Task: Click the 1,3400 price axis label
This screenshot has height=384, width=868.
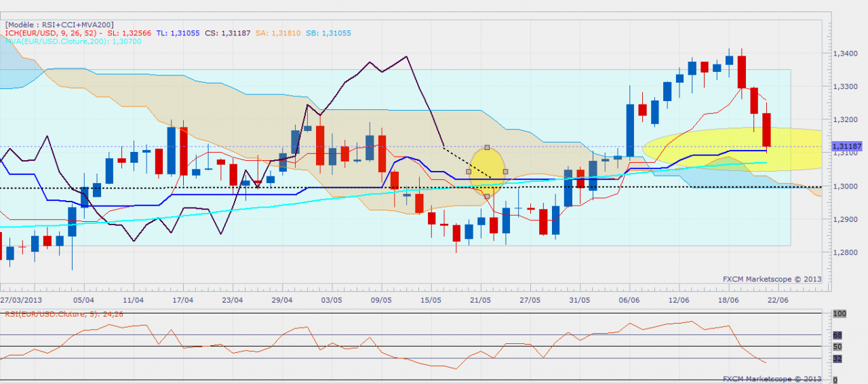Action: [845, 54]
